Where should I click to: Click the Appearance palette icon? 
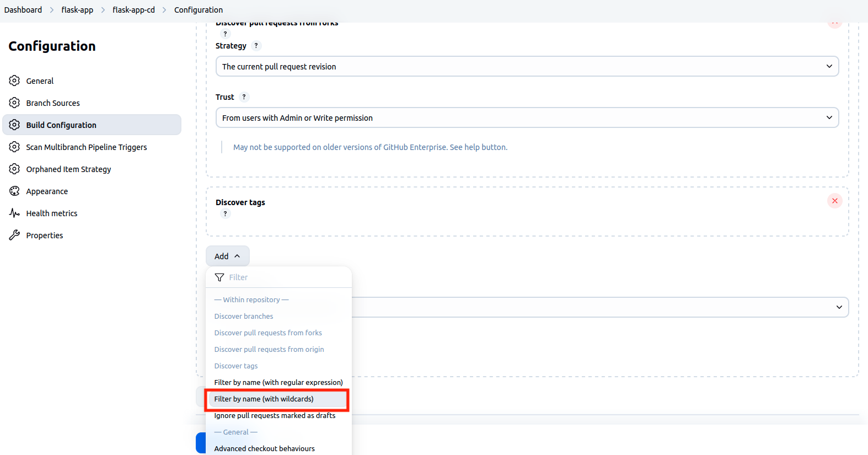(x=14, y=191)
